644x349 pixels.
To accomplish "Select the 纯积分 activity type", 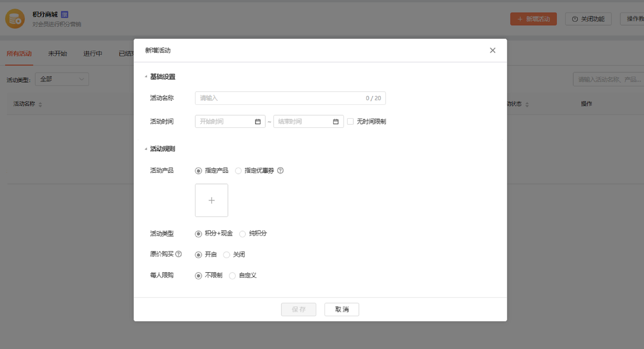I will [242, 234].
